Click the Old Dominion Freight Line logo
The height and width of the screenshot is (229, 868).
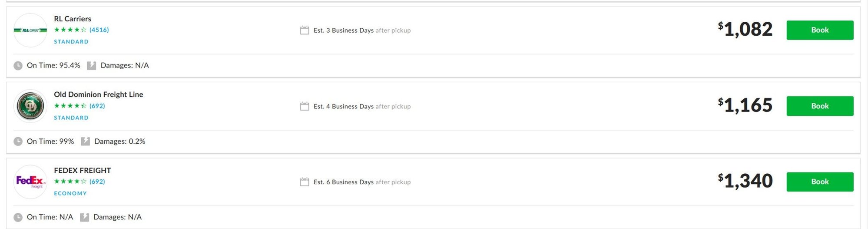pos(30,106)
